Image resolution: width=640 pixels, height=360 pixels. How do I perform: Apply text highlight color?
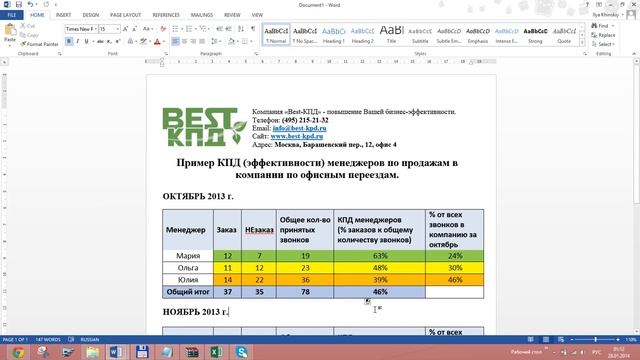143,41
